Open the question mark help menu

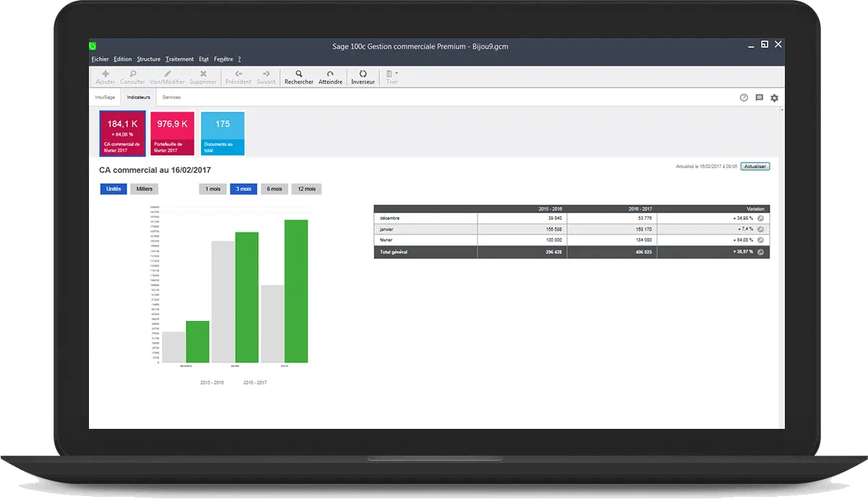(239, 59)
